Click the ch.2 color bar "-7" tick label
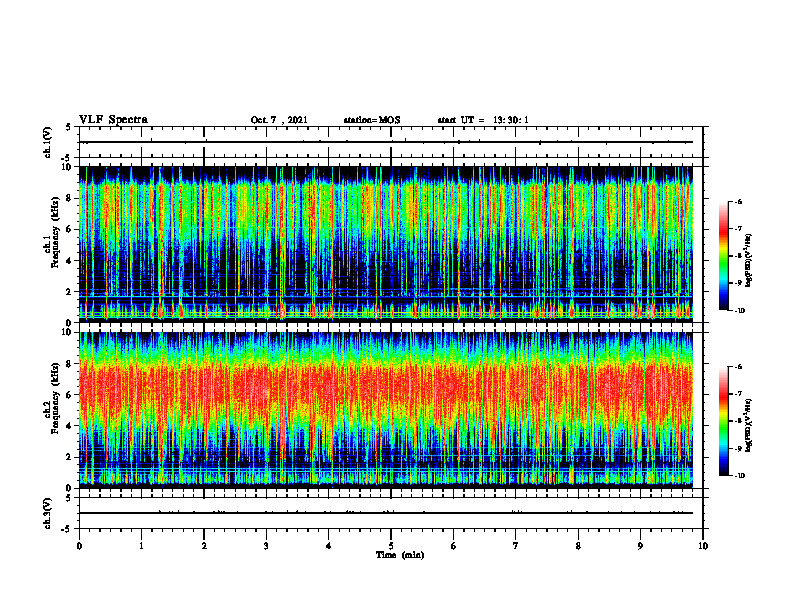792x612 pixels. 739,394
